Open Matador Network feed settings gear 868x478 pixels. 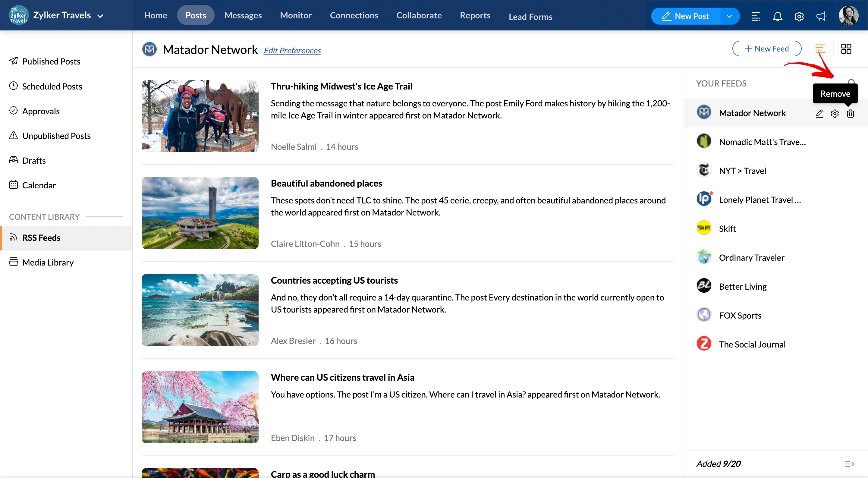click(x=835, y=114)
